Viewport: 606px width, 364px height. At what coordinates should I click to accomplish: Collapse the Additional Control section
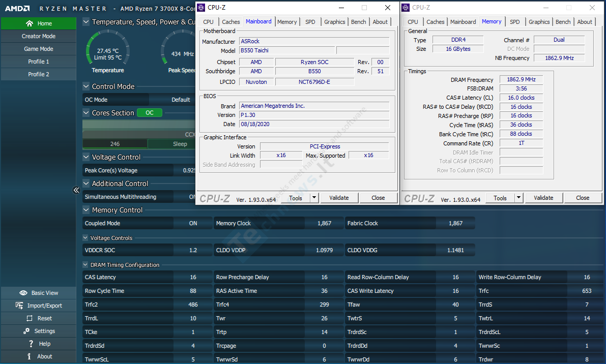pyautogui.click(x=86, y=184)
